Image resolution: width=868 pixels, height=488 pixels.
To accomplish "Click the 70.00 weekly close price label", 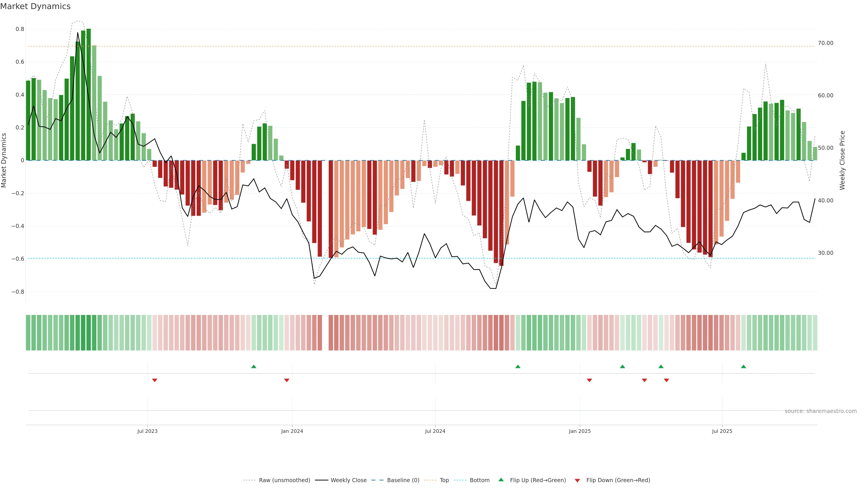I will point(825,43).
